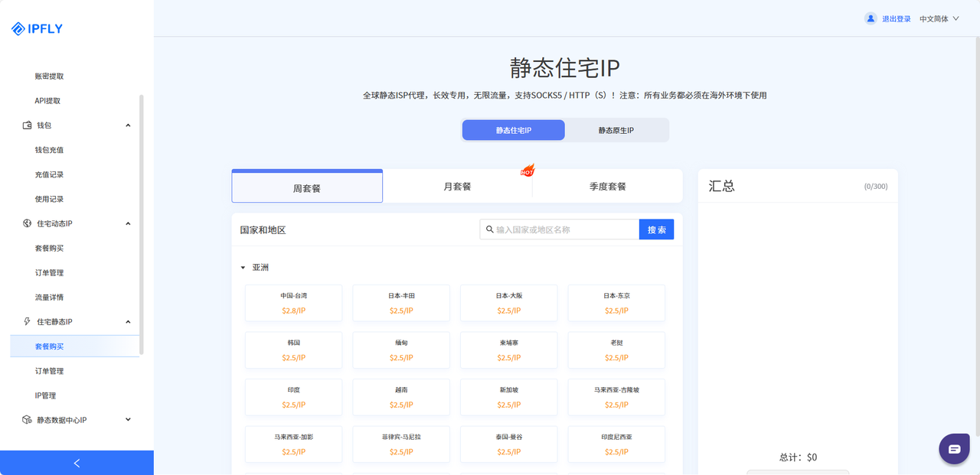Image resolution: width=980 pixels, height=475 pixels.
Task: Collapse the 亚洲 region group
Action: coord(243,268)
